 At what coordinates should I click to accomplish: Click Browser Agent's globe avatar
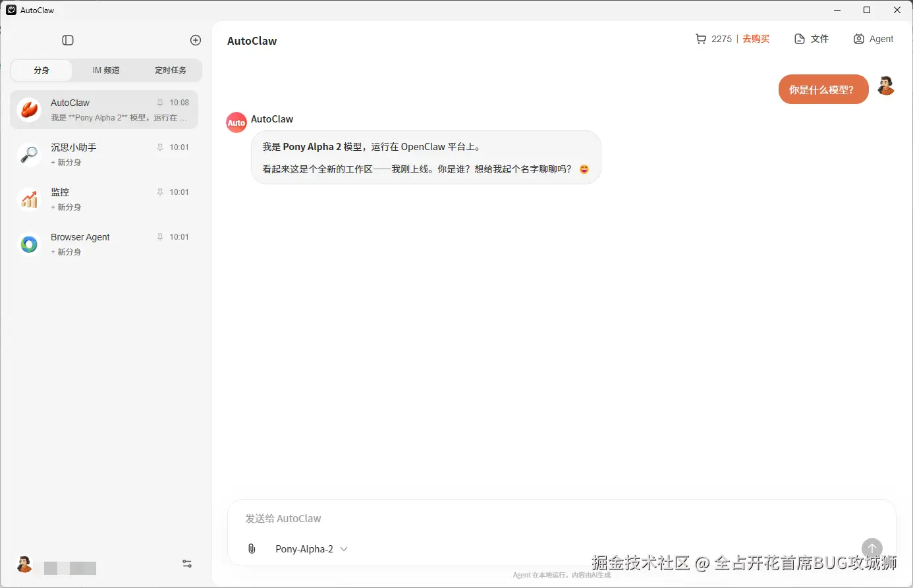28,244
